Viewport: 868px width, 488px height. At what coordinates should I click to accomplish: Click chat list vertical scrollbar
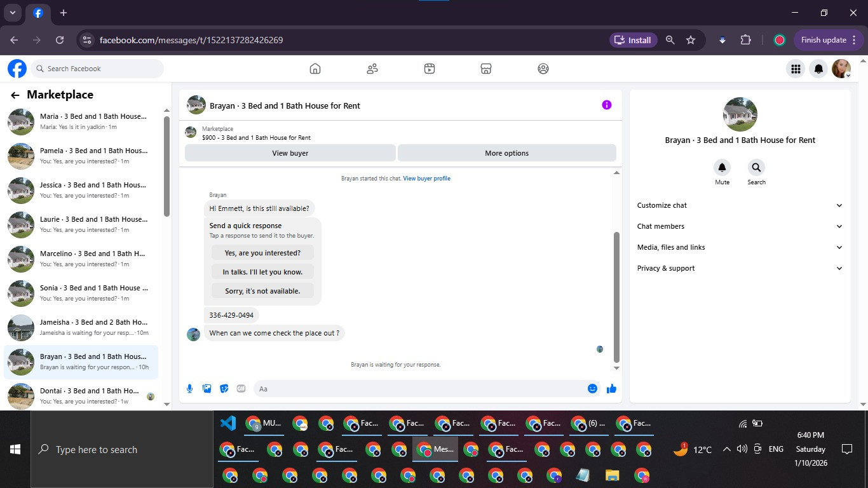167,166
